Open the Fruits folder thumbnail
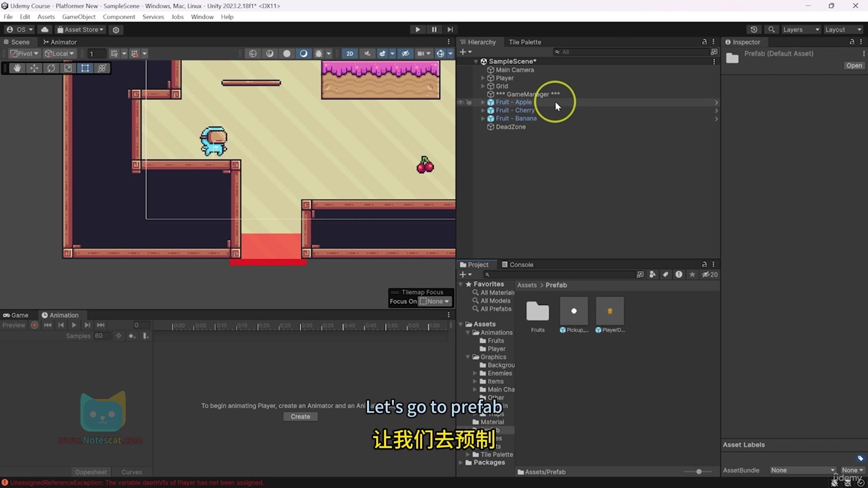 pos(538,315)
